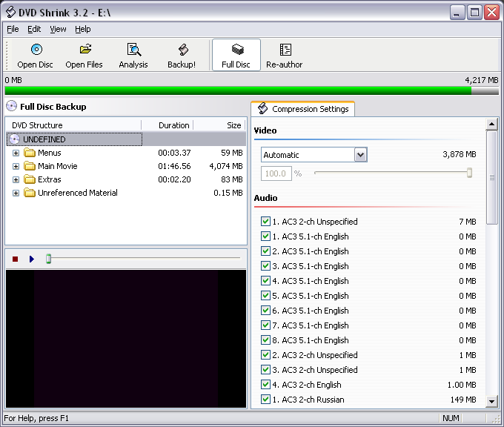This screenshot has height=427, width=504.
Task: Click the 149 MB Russian audio size
Action: pos(463,400)
